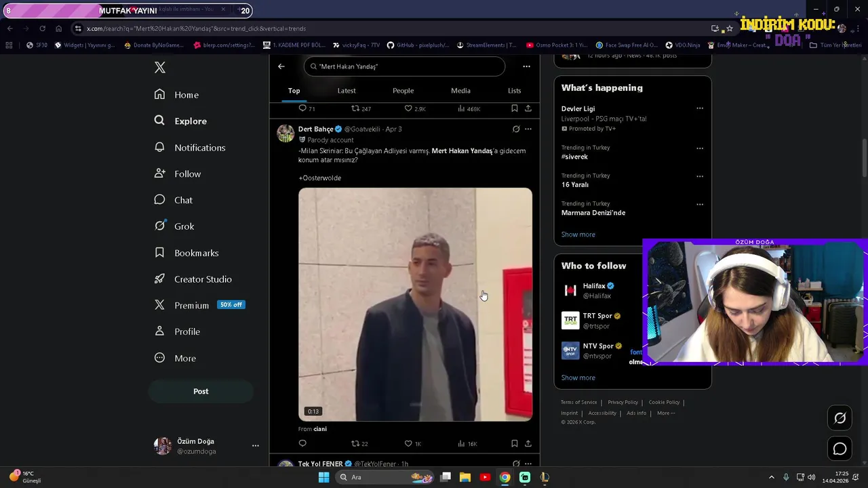The width and height of the screenshot is (868, 488).
Task: Open Terms of Service footer link
Action: point(578,403)
